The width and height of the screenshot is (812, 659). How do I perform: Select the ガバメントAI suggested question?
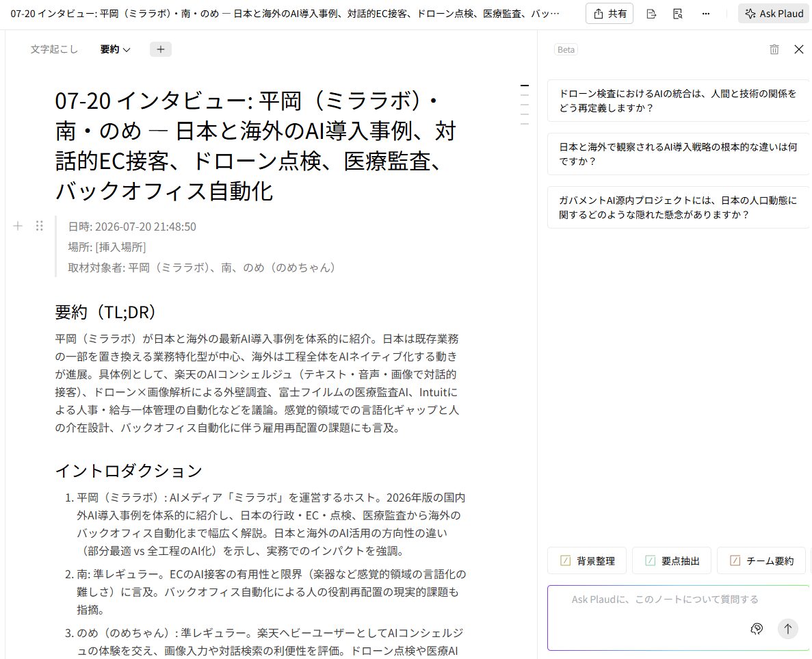pos(678,207)
